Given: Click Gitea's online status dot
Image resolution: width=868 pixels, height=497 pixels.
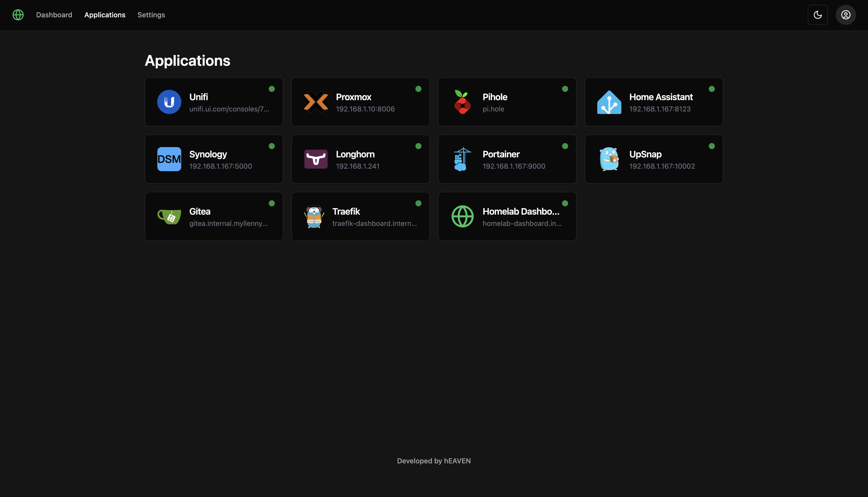Looking at the screenshot, I should pos(272,203).
